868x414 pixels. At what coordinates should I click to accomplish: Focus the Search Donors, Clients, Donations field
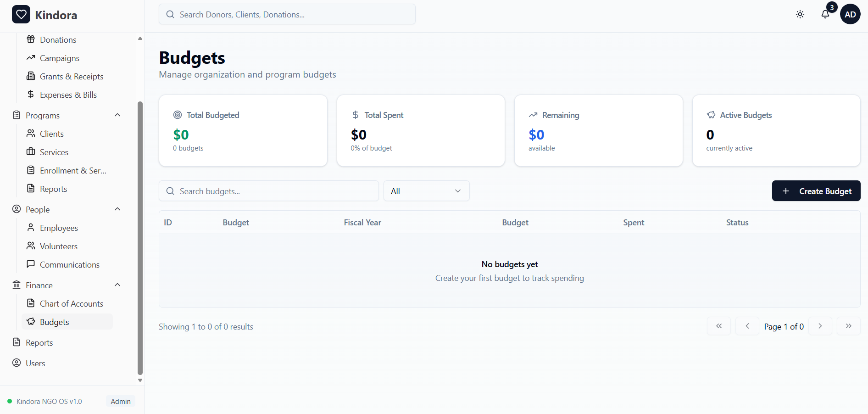point(287,14)
